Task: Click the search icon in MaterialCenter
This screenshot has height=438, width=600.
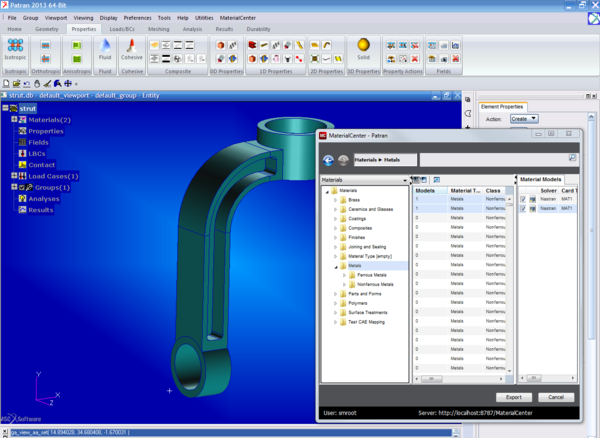Action: coord(572,158)
